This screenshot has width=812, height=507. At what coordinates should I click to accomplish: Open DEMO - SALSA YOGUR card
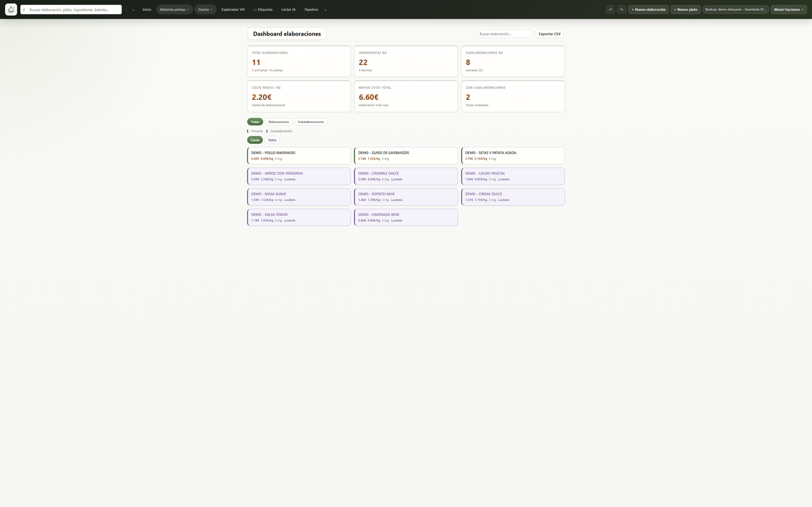pyautogui.click(x=299, y=217)
